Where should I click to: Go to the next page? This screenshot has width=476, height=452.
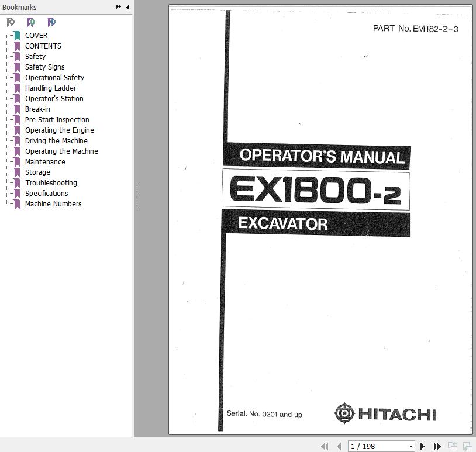coord(422,446)
